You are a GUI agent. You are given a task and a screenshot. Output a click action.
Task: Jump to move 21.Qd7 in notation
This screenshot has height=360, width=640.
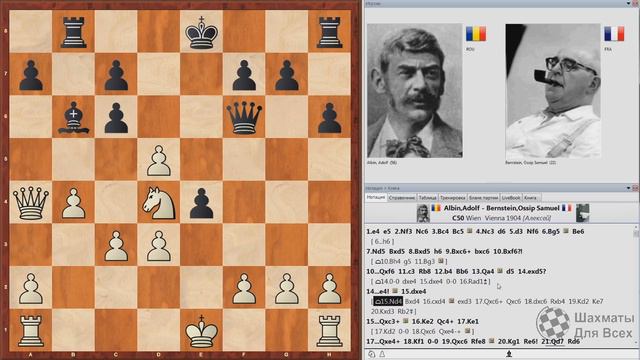[x=552, y=342]
